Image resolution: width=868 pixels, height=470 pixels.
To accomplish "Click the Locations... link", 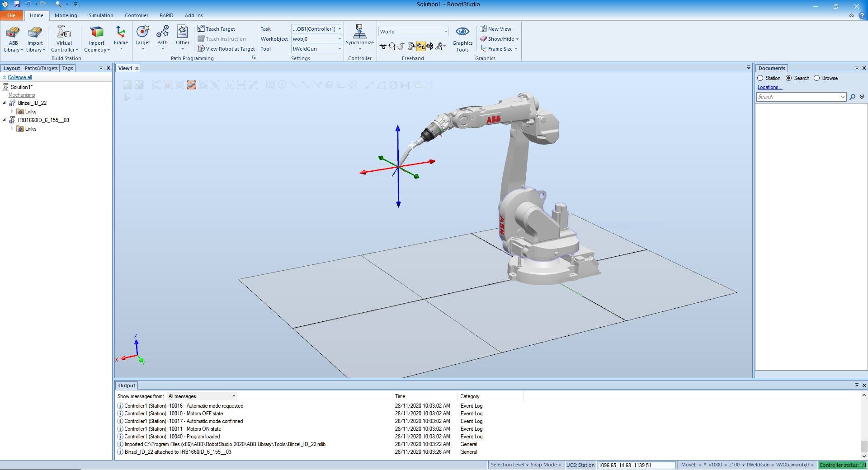I will 770,87.
